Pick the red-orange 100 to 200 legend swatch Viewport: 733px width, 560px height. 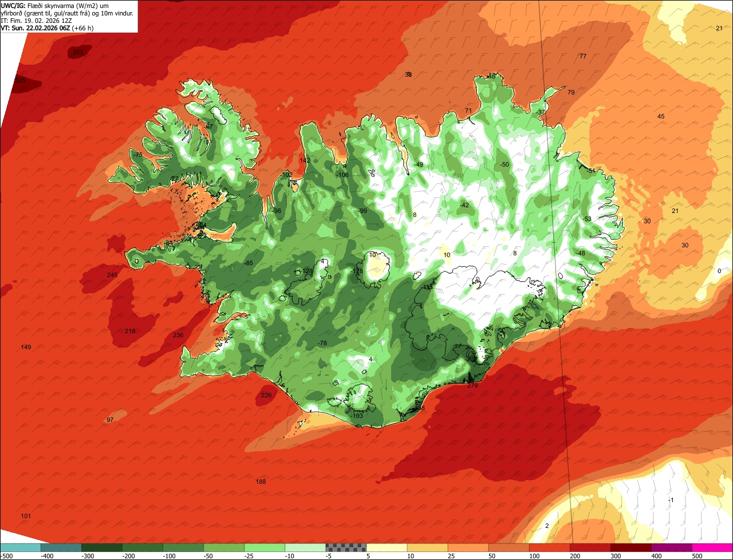(549, 547)
